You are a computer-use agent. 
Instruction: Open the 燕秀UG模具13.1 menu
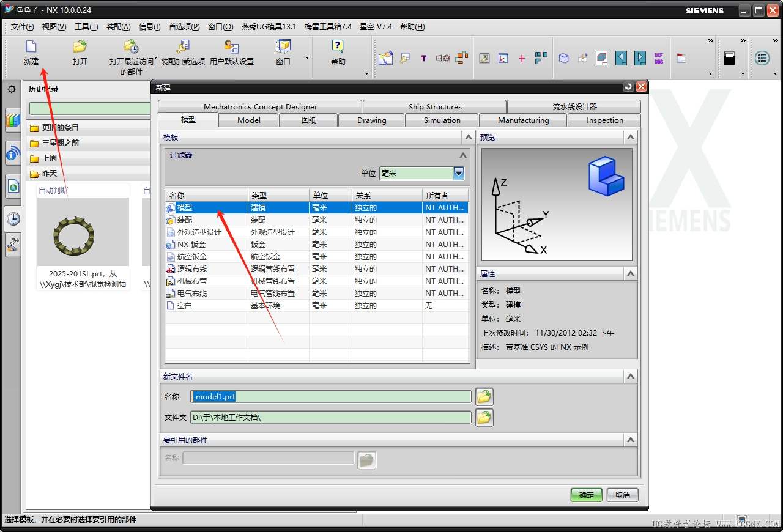tap(269, 27)
